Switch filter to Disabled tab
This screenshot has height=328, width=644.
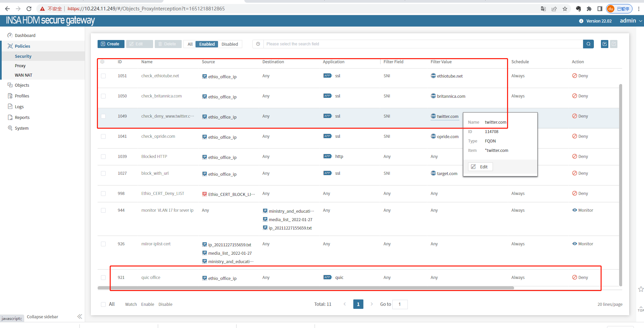coord(229,44)
